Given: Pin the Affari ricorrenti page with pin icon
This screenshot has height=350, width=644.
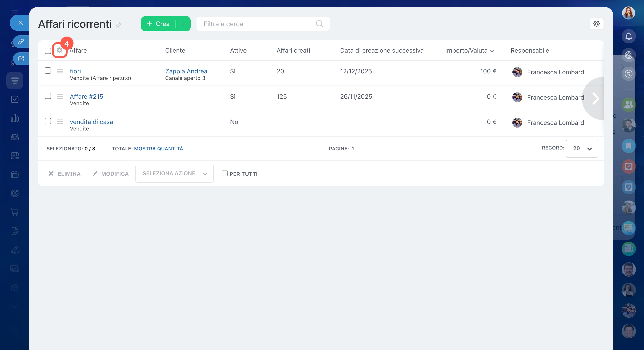Looking at the screenshot, I should pyautogui.click(x=119, y=25).
